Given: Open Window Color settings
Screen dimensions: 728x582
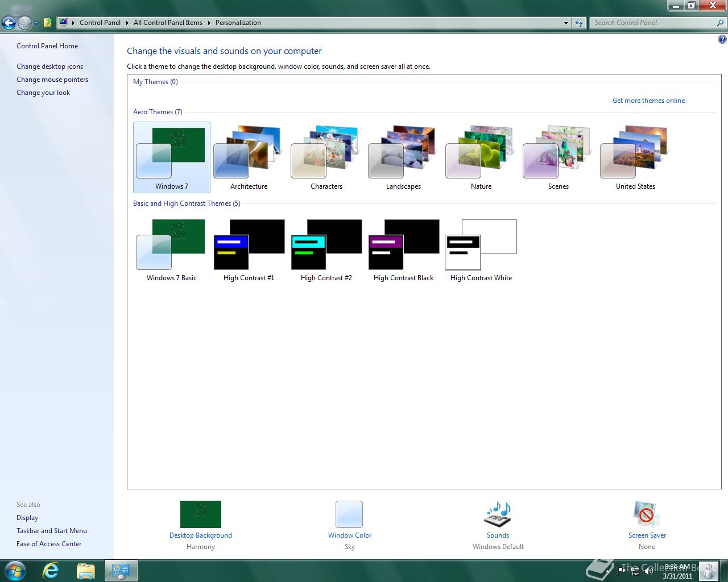Looking at the screenshot, I should pyautogui.click(x=349, y=514).
